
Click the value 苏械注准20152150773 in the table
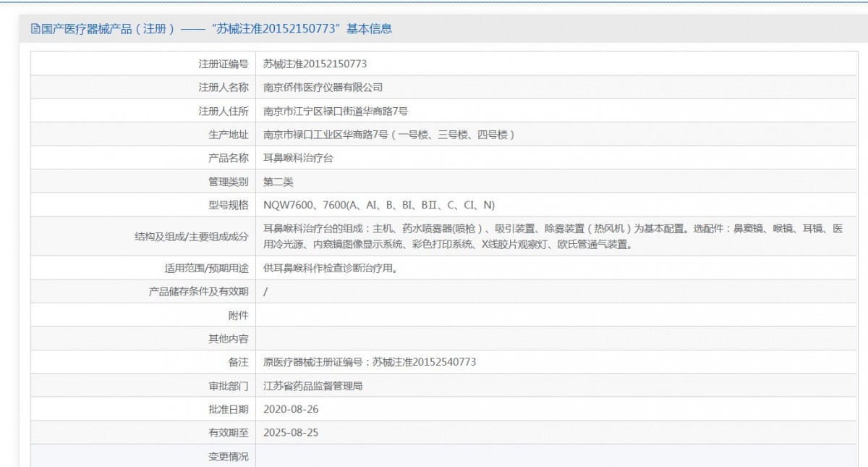[x=315, y=64]
